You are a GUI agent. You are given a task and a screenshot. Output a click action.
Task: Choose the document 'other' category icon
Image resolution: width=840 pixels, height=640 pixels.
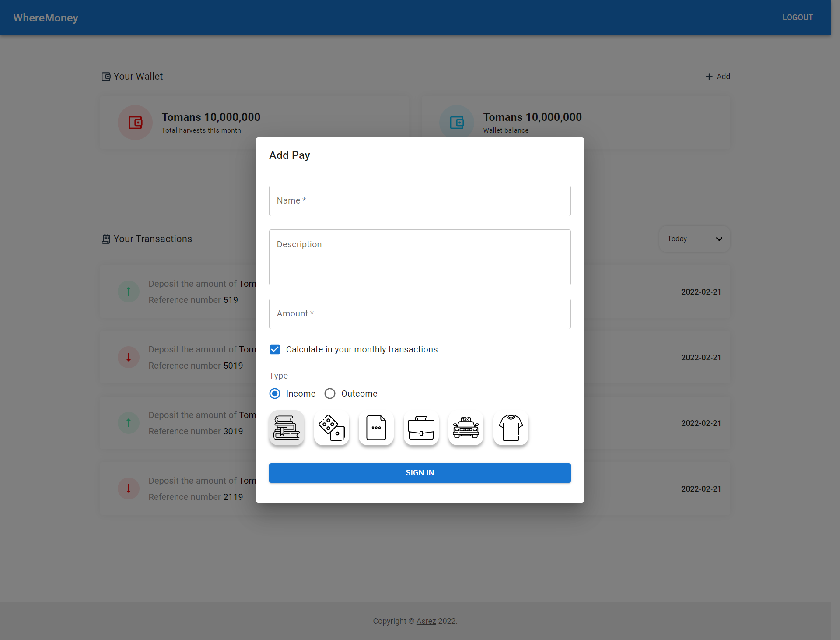click(376, 428)
